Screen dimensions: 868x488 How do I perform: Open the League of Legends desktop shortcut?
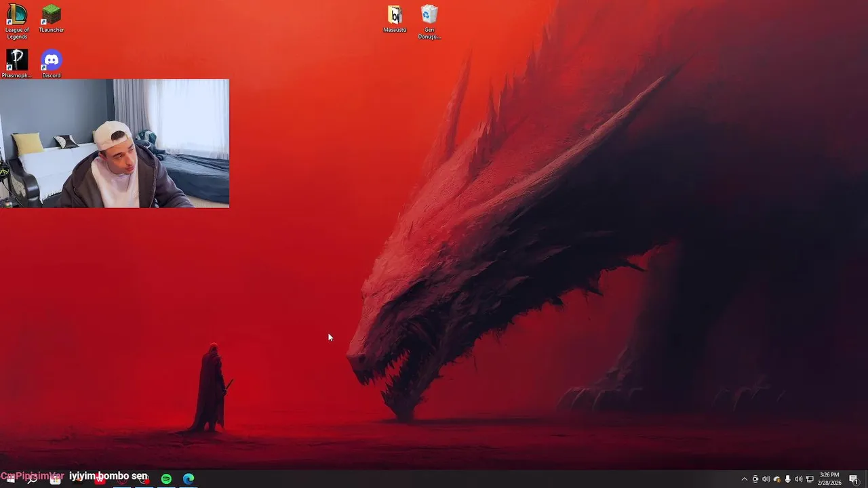point(17,22)
